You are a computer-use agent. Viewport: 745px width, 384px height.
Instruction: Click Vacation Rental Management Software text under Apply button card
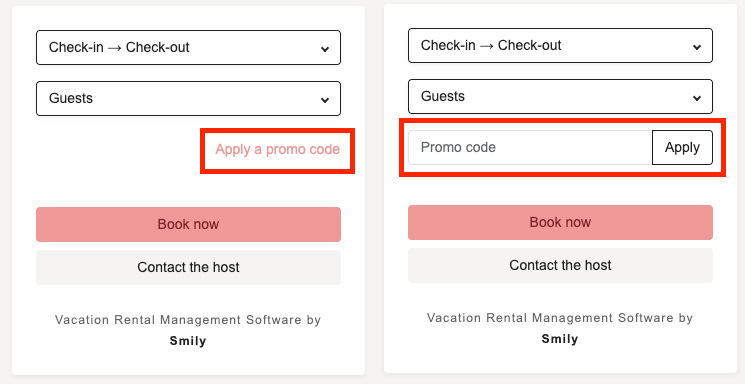[x=550, y=317]
